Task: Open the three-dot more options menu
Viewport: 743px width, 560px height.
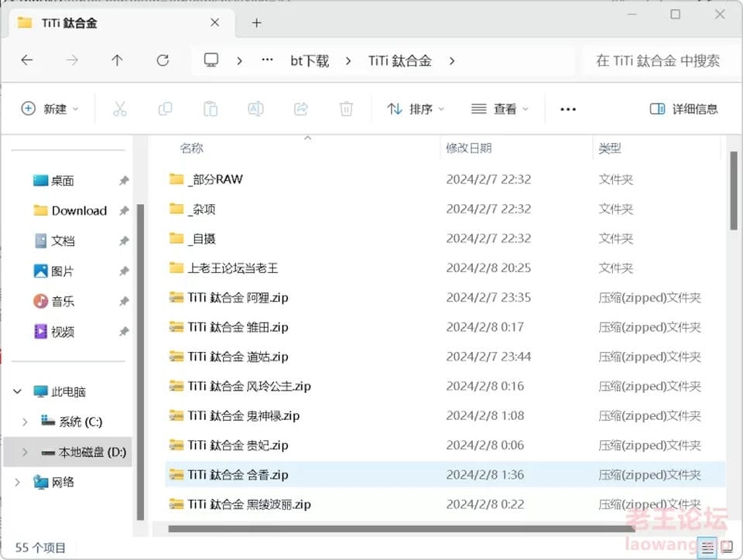Action: point(567,109)
